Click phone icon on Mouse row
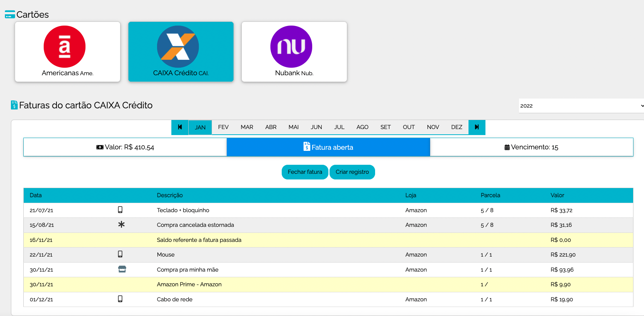Image resolution: width=644 pixels, height=316 pixels. 120,254
